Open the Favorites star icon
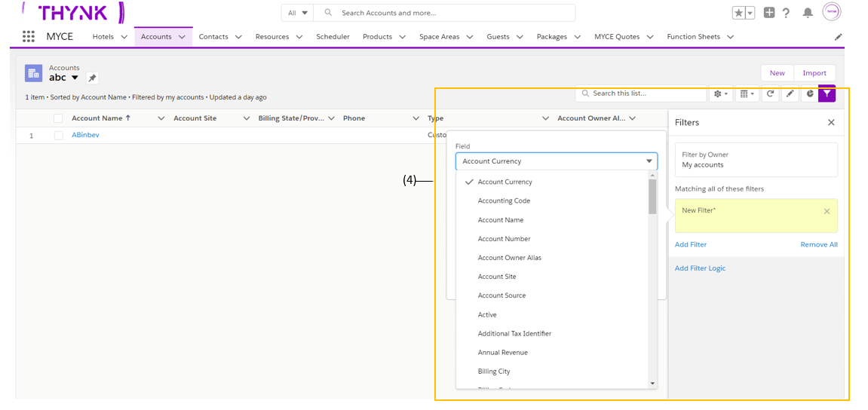The image size is (868, 410). pyautogui.click(x=739, y=13)
